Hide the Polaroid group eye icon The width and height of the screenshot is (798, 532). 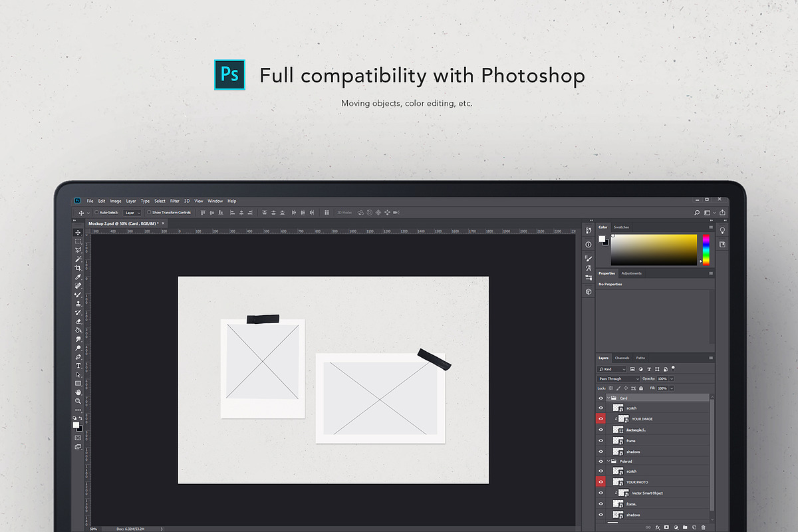(x=601, y=461)
